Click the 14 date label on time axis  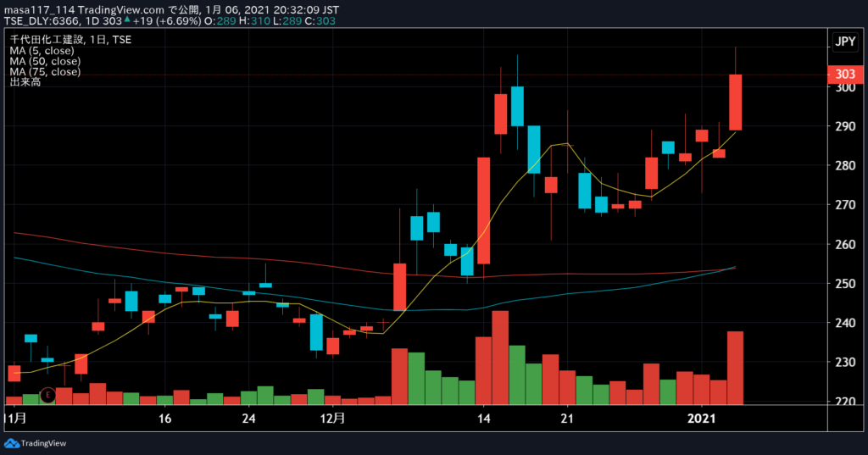click(x=484, y=418)
